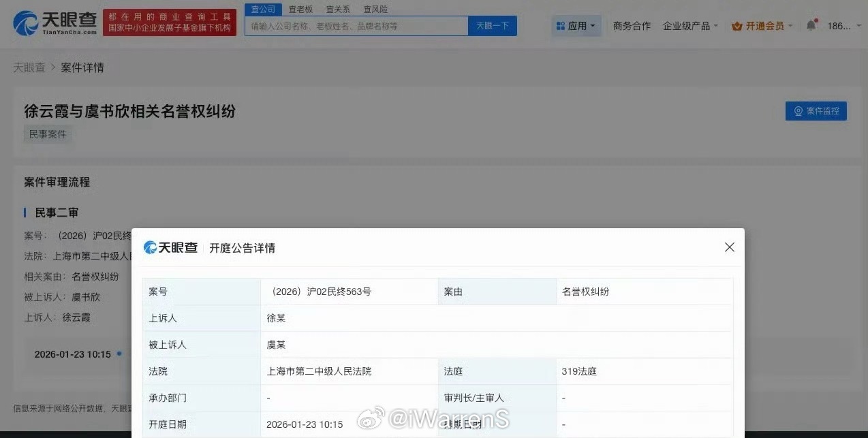Open the 186... account dropdown

(x=841, y=25)
